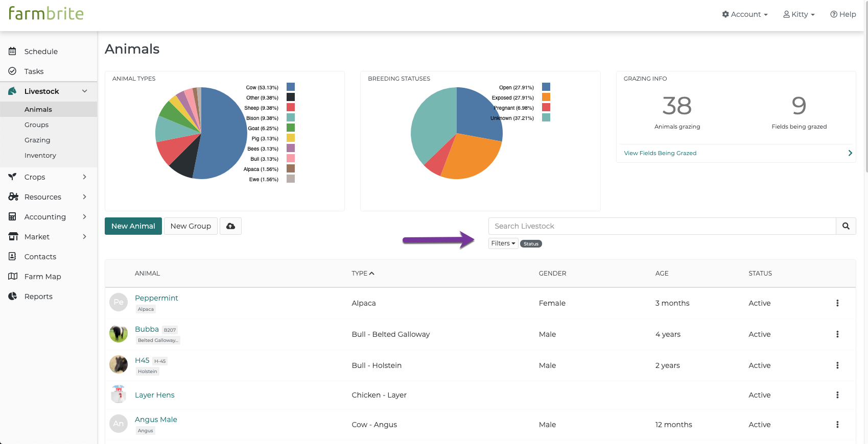Sort the table by Age column
Screen dimensions: 868x444
coord(662,274)
